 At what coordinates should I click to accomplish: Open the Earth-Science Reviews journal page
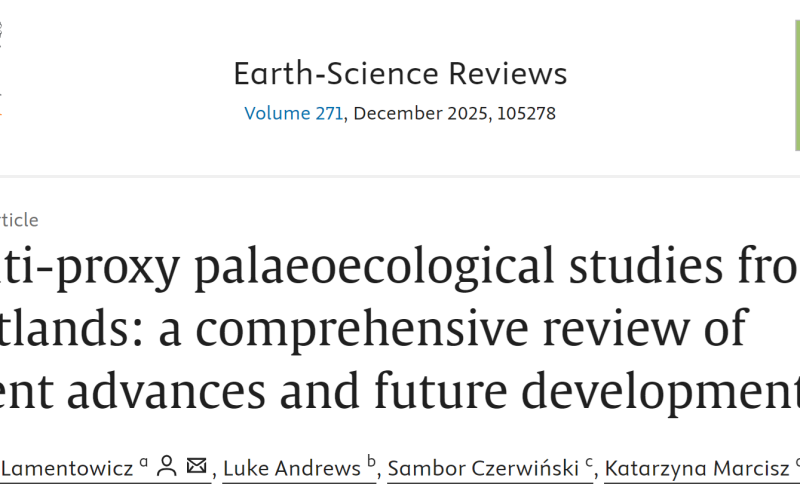pyautogui.click(x=400, y=73)
